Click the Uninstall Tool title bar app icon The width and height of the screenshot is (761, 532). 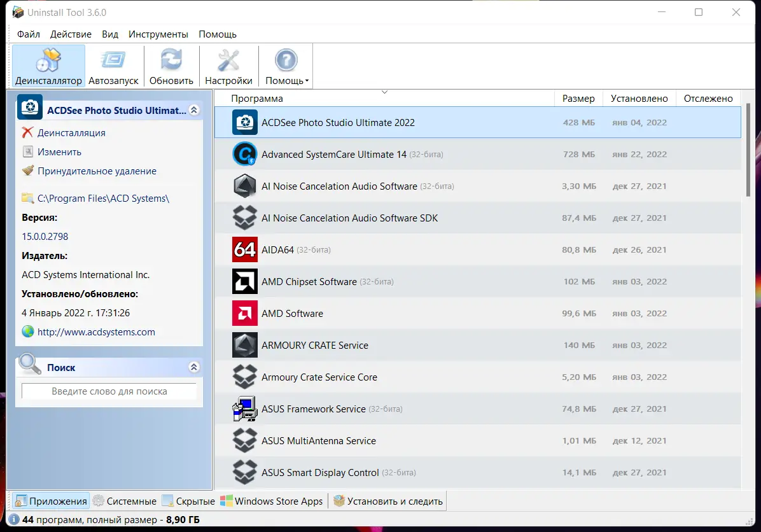18,12
